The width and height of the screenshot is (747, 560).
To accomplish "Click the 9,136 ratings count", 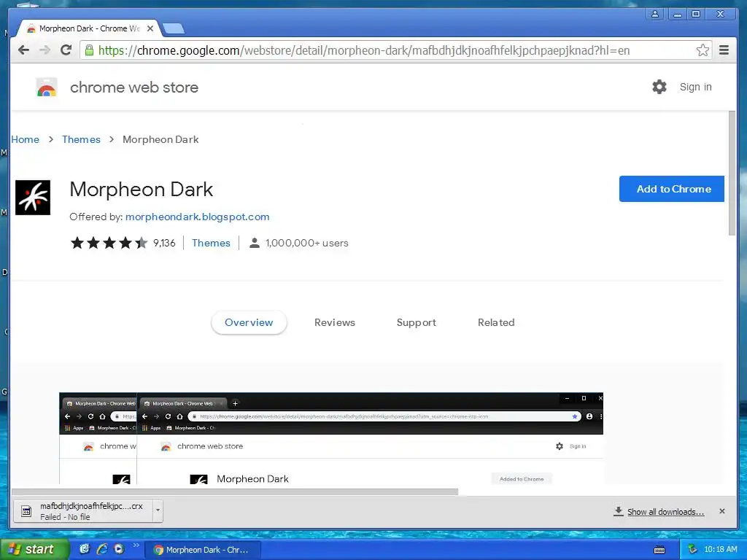I will click(x=164, y=243).
